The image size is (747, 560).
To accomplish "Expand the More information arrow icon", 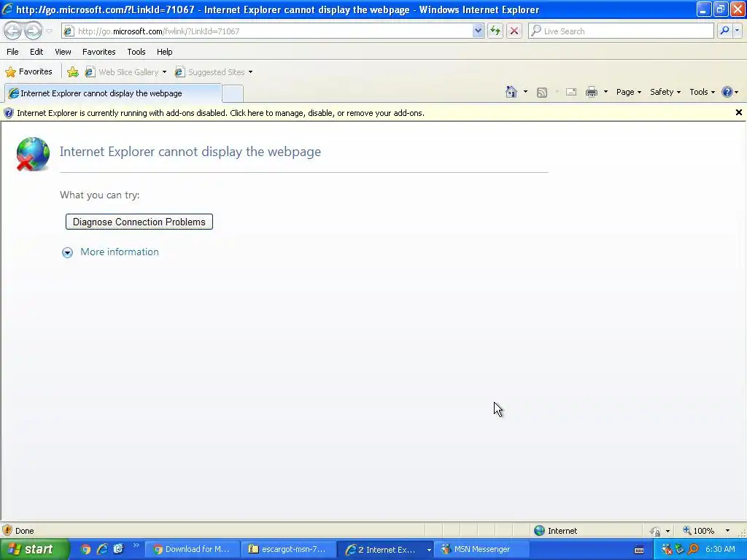I will (x=68, y=252).
